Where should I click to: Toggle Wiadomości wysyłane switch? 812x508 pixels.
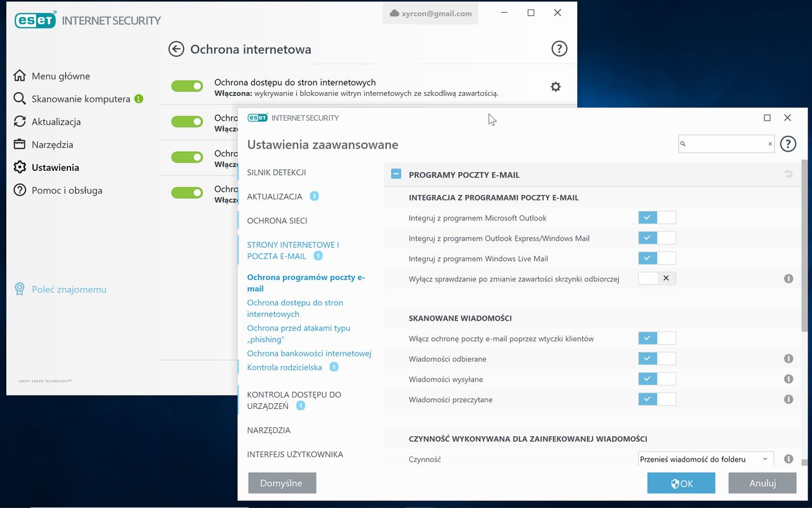click(x=657, y=379)
